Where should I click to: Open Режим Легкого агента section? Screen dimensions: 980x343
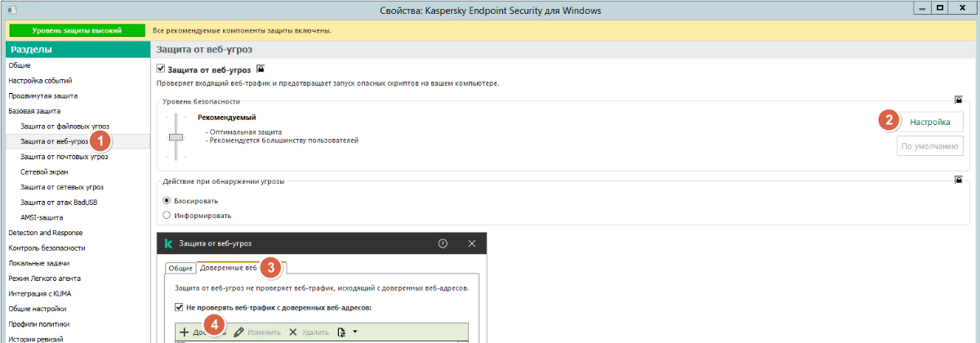pos(44,278)
